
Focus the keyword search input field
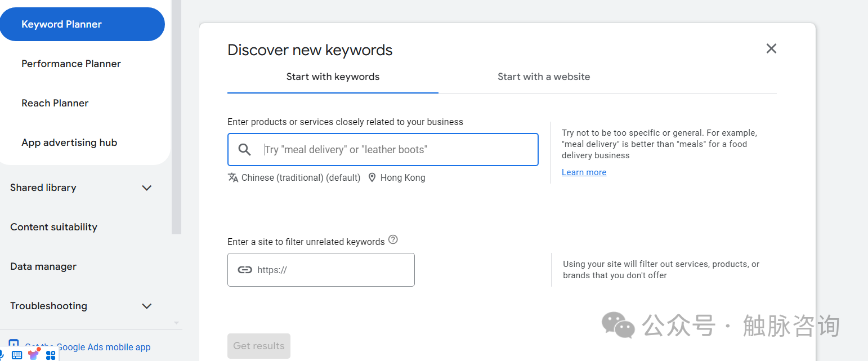(383, 149)
